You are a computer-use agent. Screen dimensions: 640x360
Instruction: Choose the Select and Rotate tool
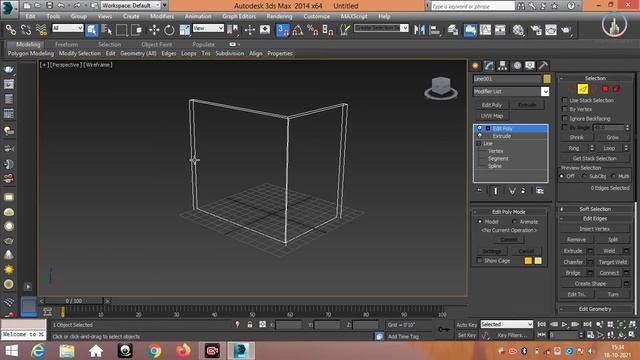point(169,30)
